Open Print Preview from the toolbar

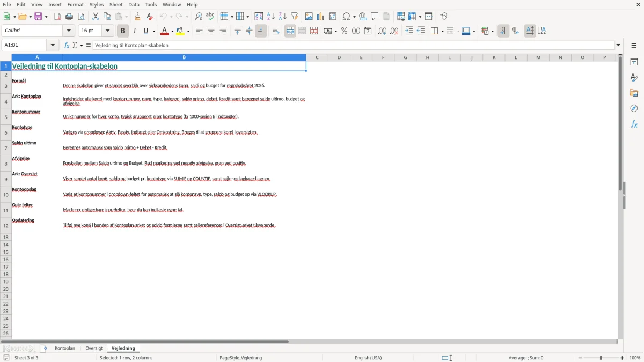point(81,17)
